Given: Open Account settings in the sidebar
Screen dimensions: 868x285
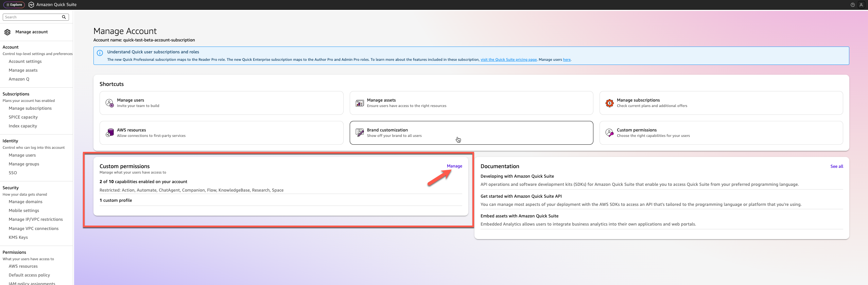Looking at the screenshot, I should pyautogui.click(x=25, y=61).
